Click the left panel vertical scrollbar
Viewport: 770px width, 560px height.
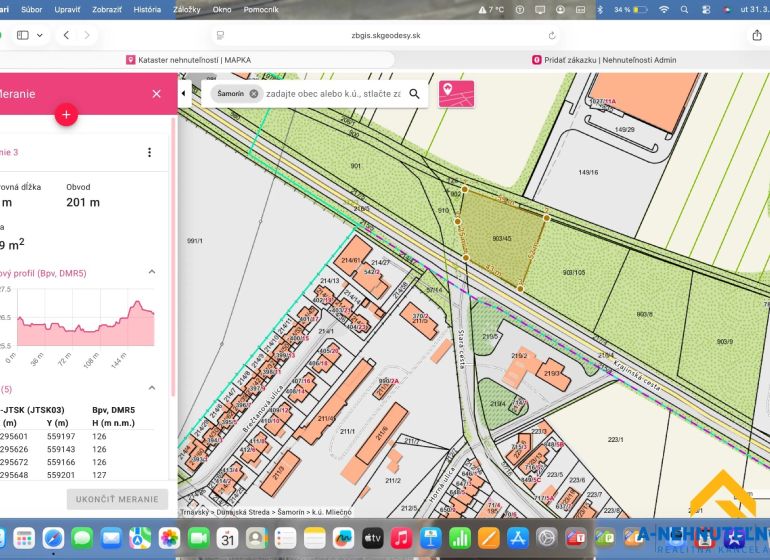[173, 257]
